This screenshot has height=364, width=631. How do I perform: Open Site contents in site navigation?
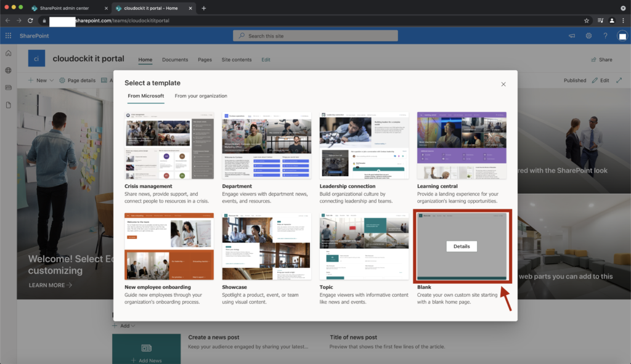[x=237, y=60]
